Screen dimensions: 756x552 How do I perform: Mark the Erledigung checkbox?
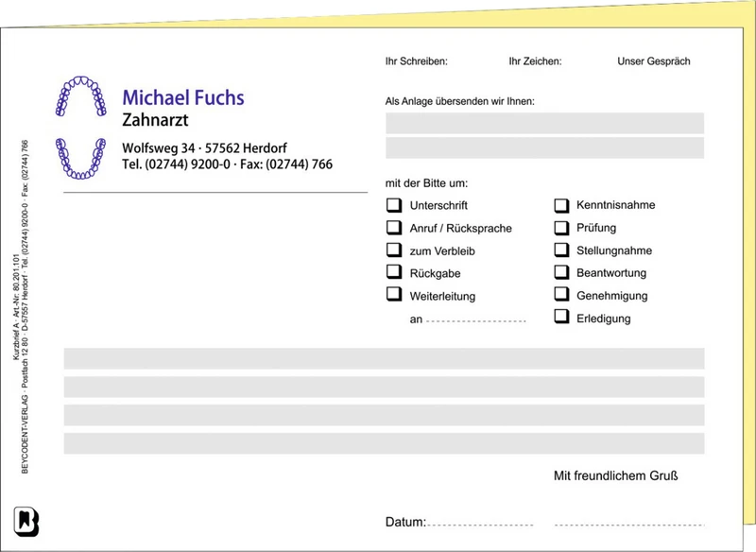click(561, 318)
